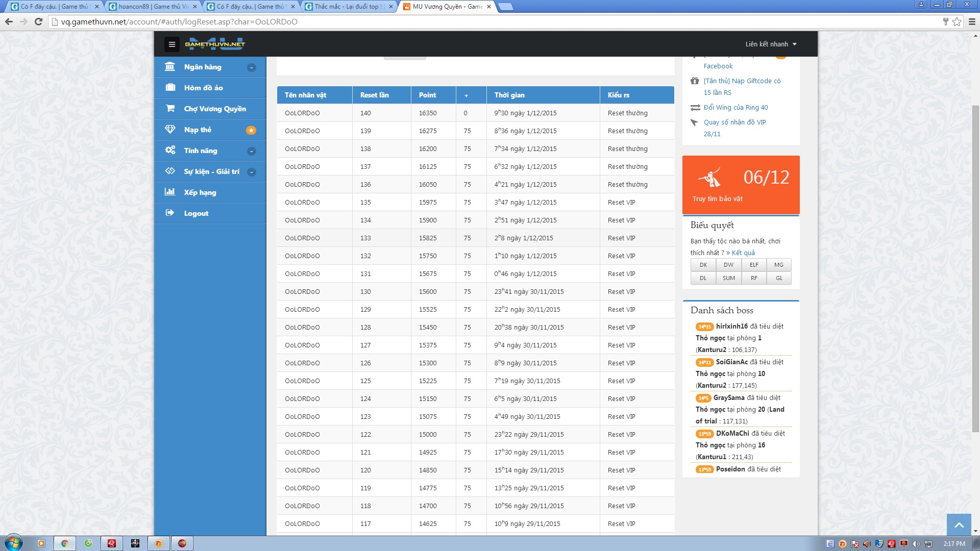Switch to the Thắc mắc browser tab

[347, 7]
